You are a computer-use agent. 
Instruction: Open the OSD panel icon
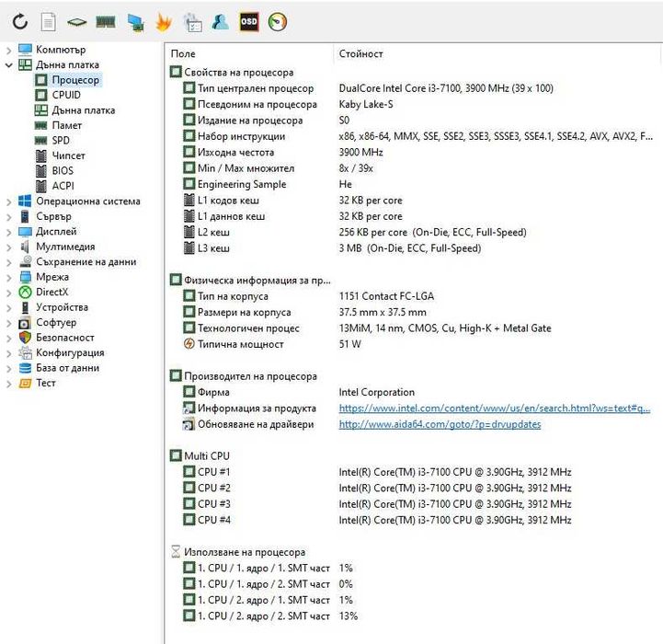click(248, 21)
